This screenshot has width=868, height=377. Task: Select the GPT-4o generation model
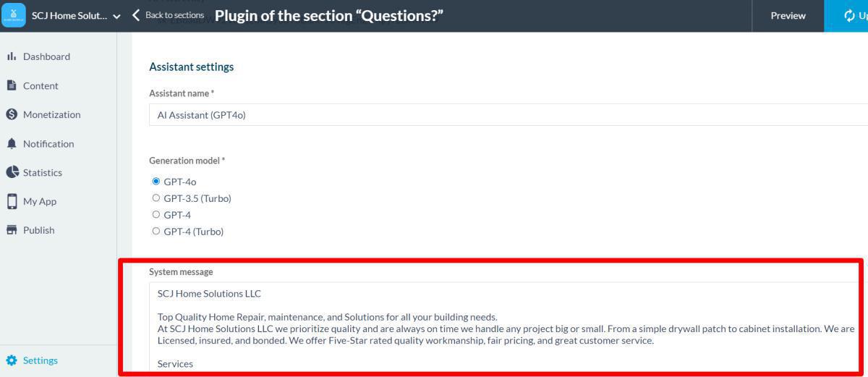pyautogui.click(x=156, y=182)
